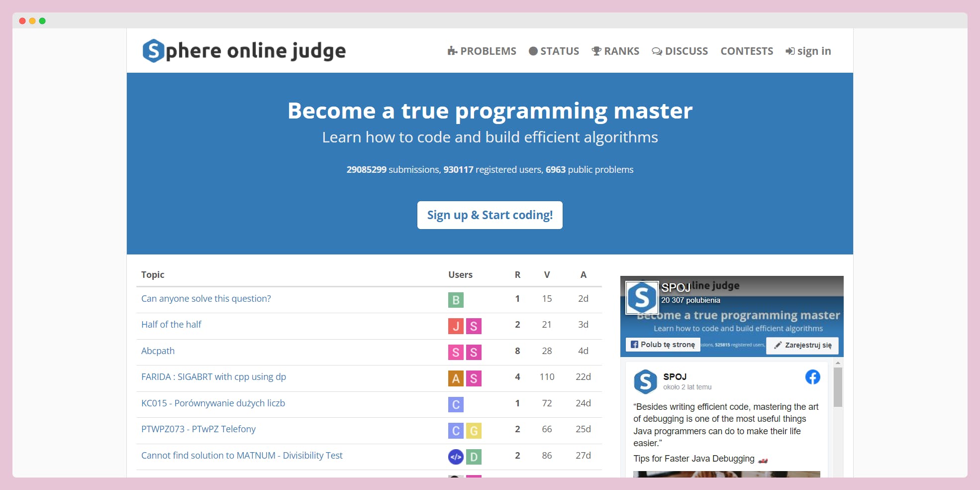Click the 2d activity value in first row
This screenshot has width=980, height=490.
point(583,299)
